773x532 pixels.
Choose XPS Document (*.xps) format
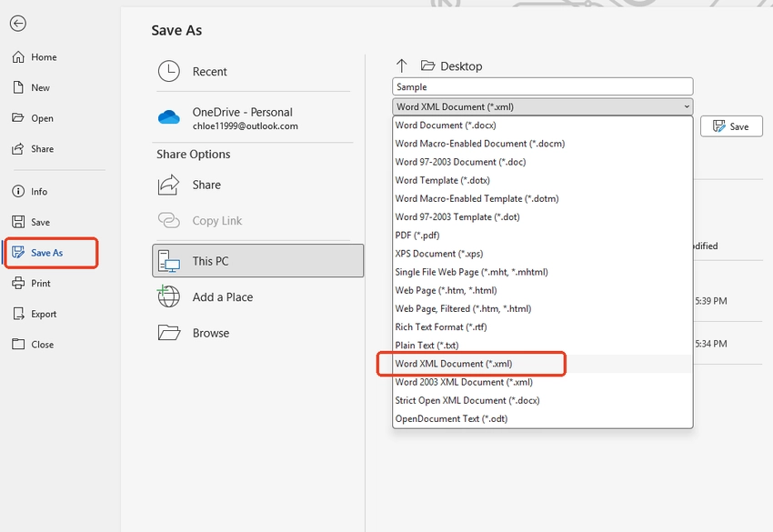tap(543, 254)
